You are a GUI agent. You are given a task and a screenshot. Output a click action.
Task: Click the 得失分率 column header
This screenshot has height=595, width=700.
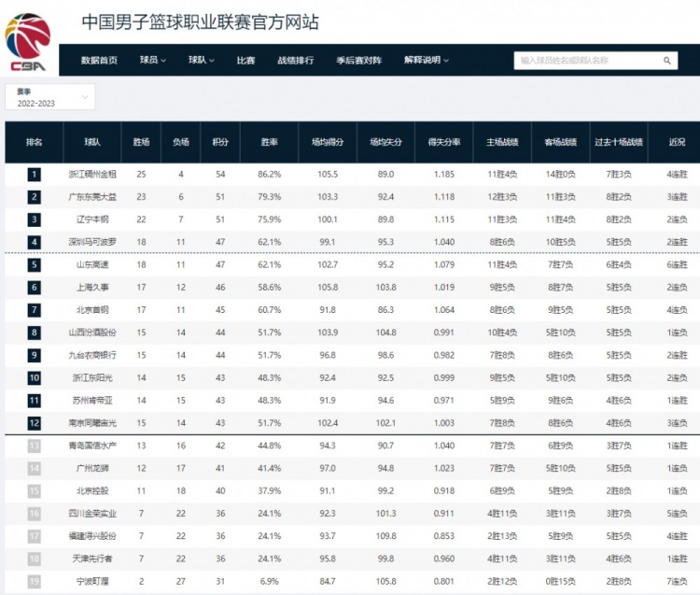tap(443, 142)
